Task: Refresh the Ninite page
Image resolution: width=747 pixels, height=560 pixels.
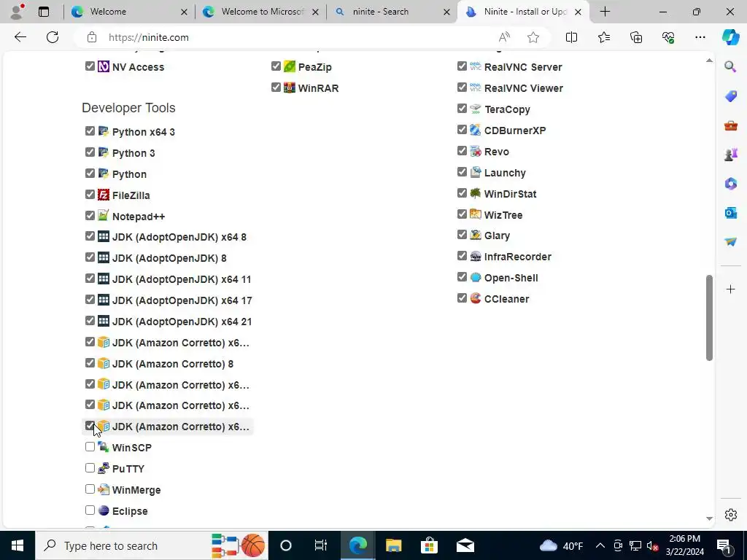Action: (x=53, y=37)
